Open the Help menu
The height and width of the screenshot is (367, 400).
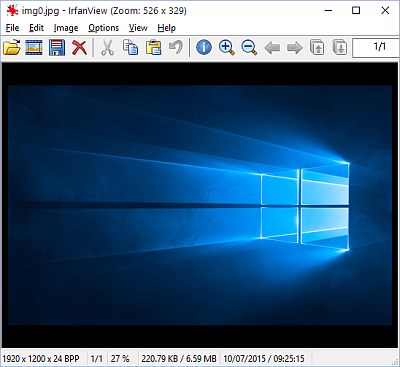166,28
